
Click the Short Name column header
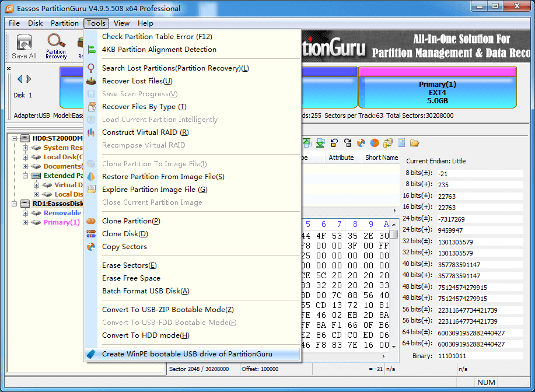click(x=381, y=157)
